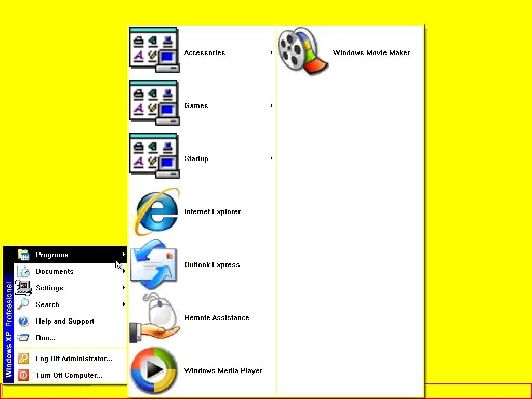Expand the Search submenu arrow
This screenshot has width=532, height=399.
click(x=124, y=304)
